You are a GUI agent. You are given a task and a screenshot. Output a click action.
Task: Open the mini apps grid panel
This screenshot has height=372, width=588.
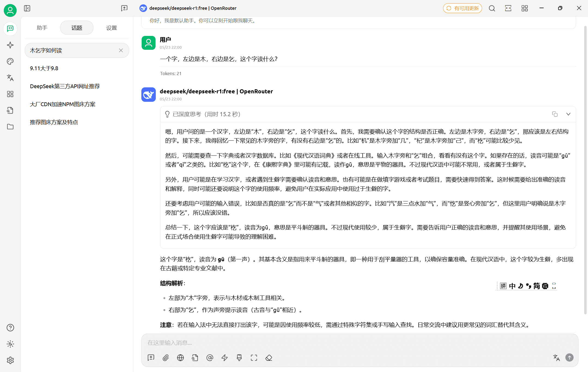pos(10,94)
